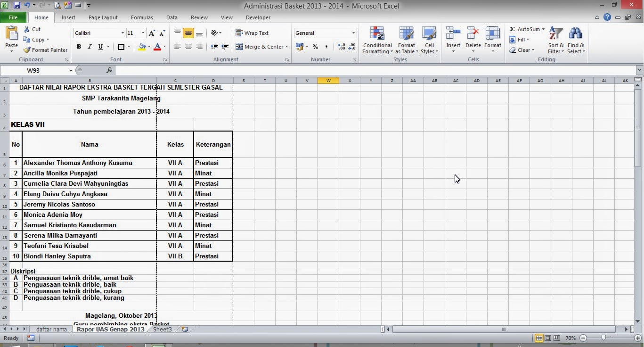Click the Percent Style icon
Image resolution: width=644 pixels, height=347 pixels.
pos(315,47)
